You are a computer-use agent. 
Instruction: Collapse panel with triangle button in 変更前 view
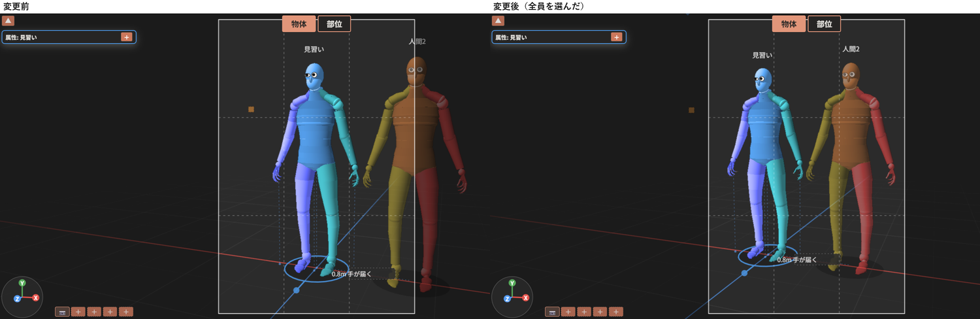tap(8, 21)
